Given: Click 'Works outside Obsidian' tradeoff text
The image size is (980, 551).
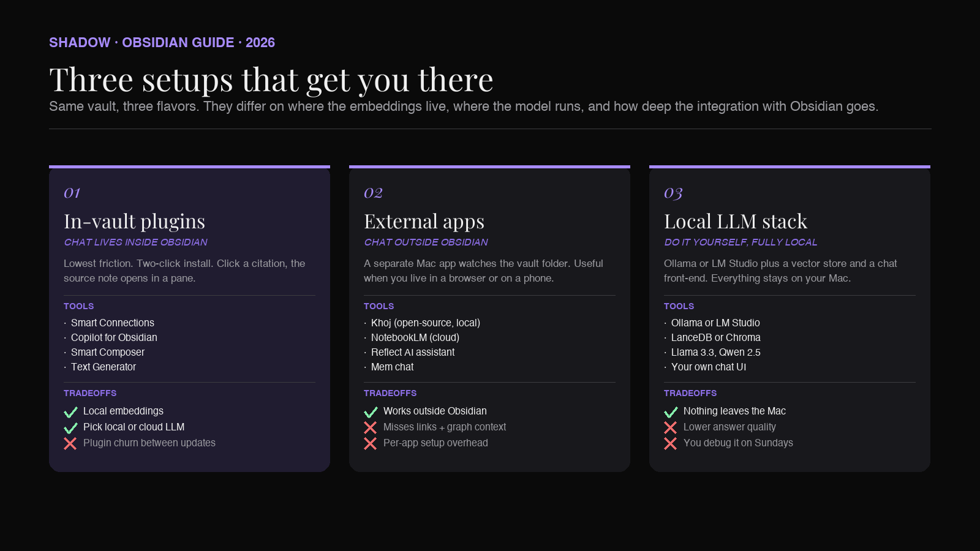Looking at the screenshot, I should pos(435,411).
